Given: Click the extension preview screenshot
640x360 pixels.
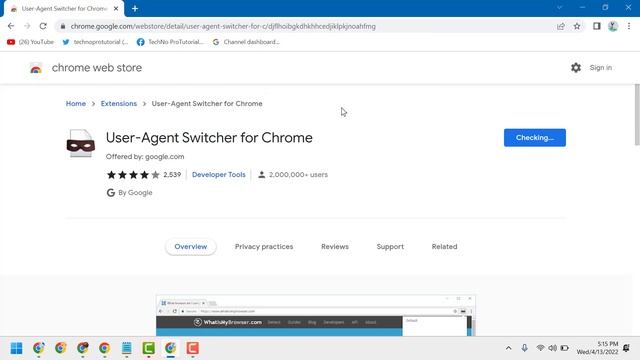Looking at the screenshot, I should [x=316, y=315].
